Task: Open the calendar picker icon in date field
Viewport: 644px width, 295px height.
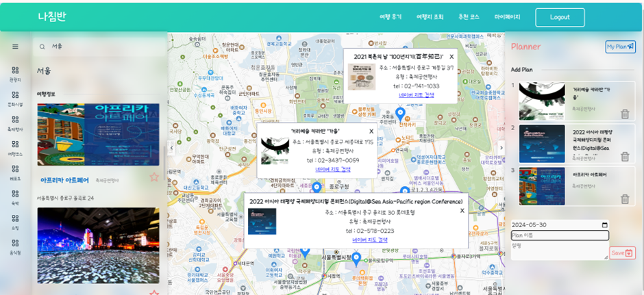Action: pyautogui.click(x=604, y=225)
